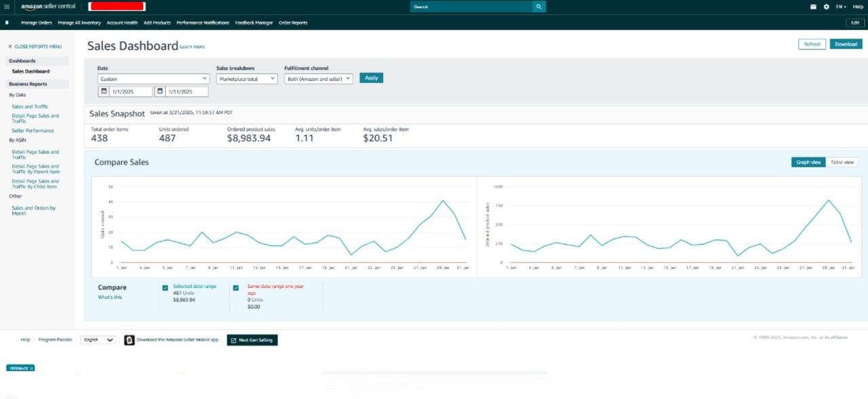Click the Business Reports section header
This screenshot has height=399, width=868.
coord(37,84)
